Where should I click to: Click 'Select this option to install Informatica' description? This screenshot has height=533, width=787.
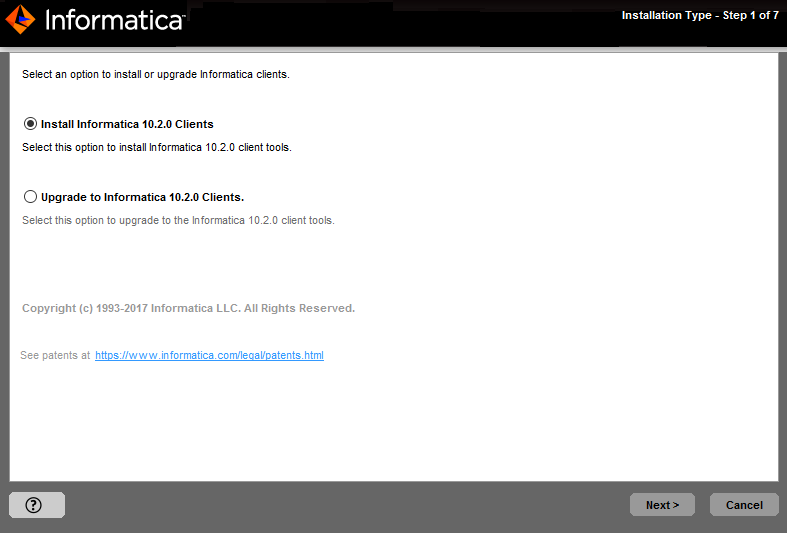pos(157,148)
